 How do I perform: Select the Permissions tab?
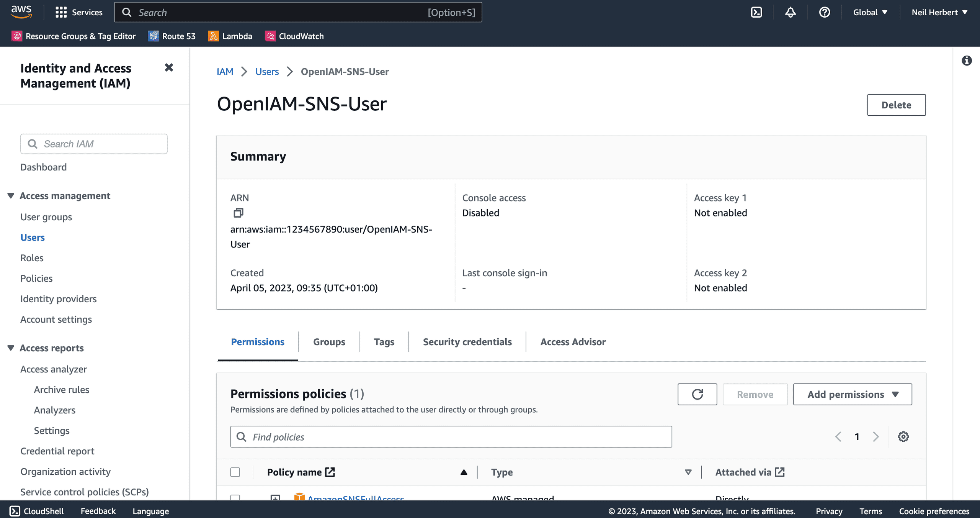click(x=256, y=342)
